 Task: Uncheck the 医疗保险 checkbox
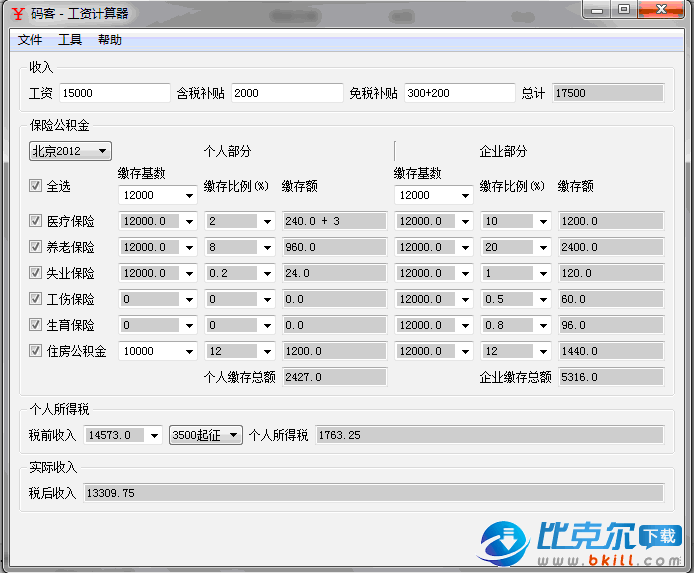[36, 221]
